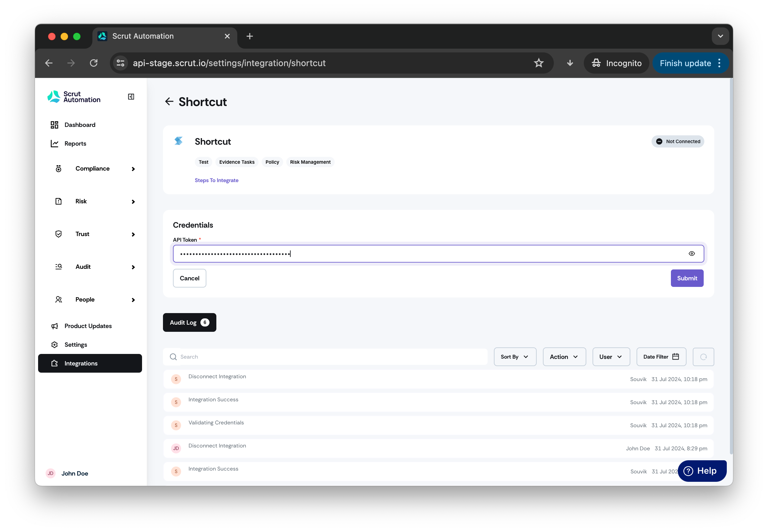The image size is (768, 532).
Task: Click the audit log Search field
Action: click(x=325, y=357)
